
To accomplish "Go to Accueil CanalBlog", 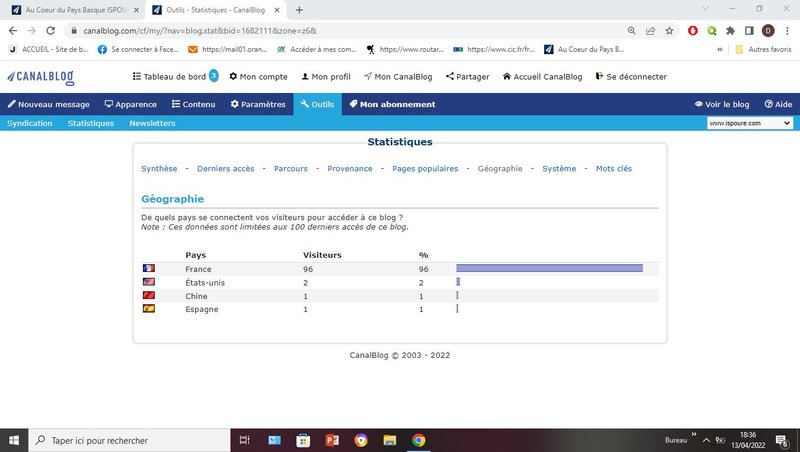I will click(542, 77).
